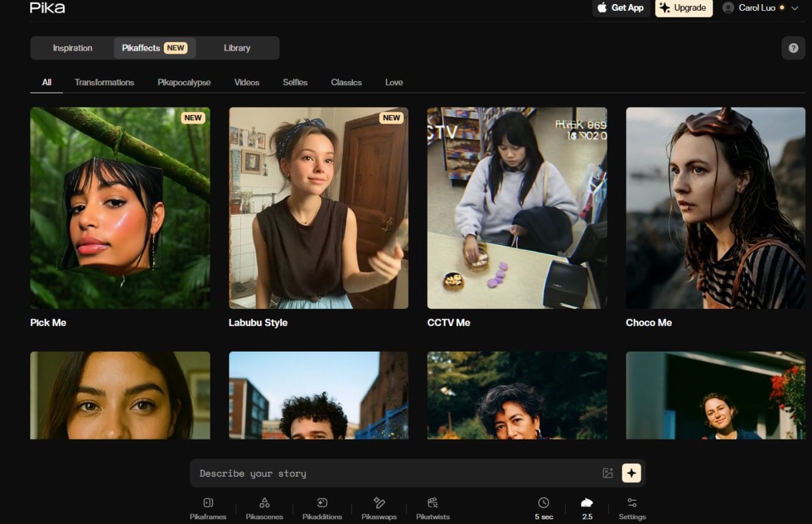Select the Pikadditions tool
Screen dimensions: 812x524
point(322,503)
